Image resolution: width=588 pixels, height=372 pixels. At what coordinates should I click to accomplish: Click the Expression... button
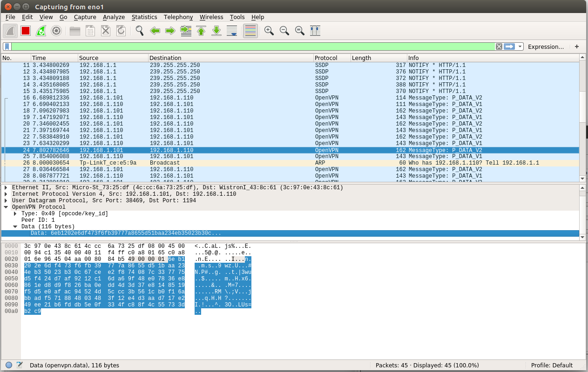point(546,46)
